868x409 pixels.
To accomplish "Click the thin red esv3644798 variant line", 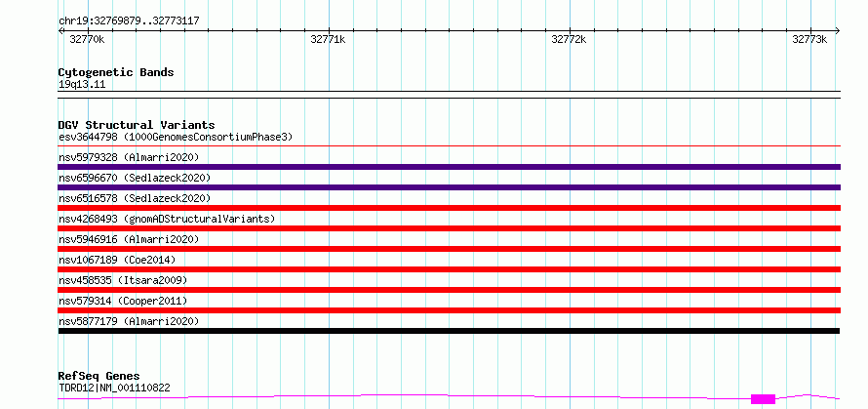I will 449,146.
